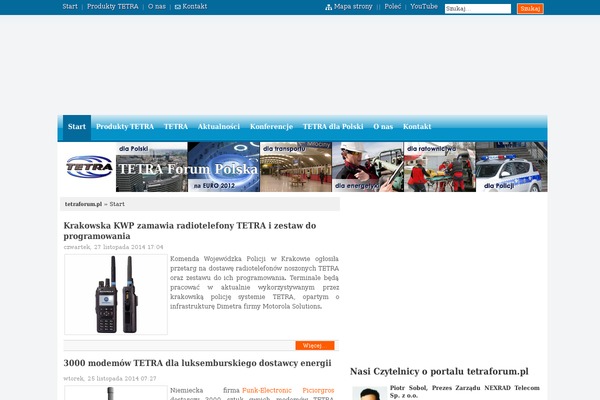Screen dimensions: 600x400
Task: Click the dla ratownictwa banner image
Action: (x=440, y=167)
